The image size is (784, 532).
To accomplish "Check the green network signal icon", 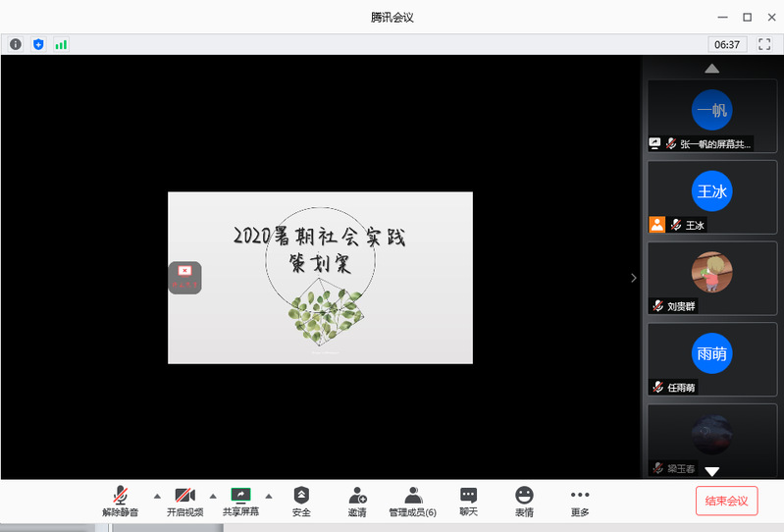I will [61, 44].
